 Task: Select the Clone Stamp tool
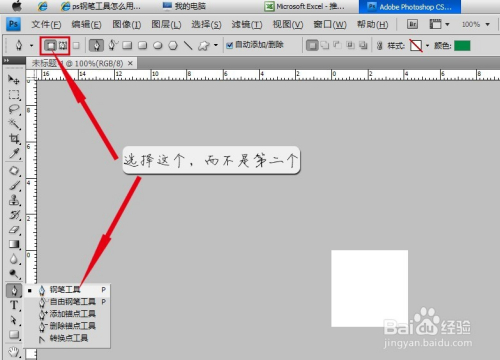tap(14, 200)
